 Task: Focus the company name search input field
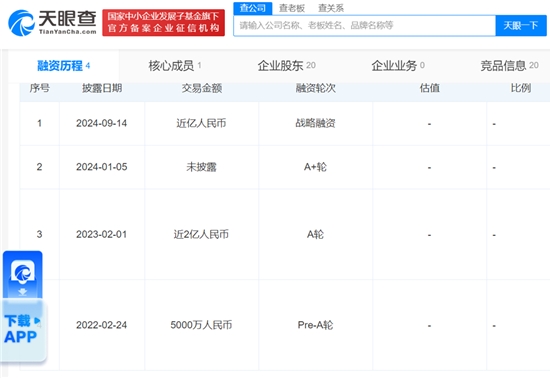364,26
